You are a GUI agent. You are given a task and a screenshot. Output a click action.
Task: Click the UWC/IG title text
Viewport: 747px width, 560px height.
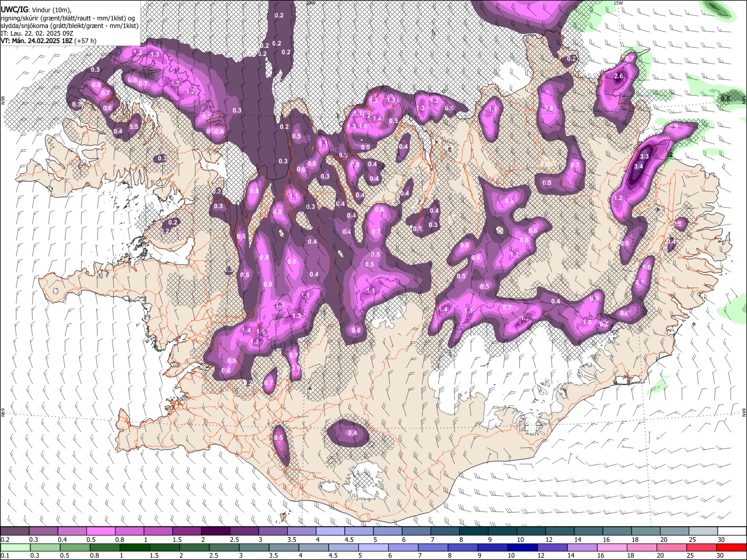(14, 10)
